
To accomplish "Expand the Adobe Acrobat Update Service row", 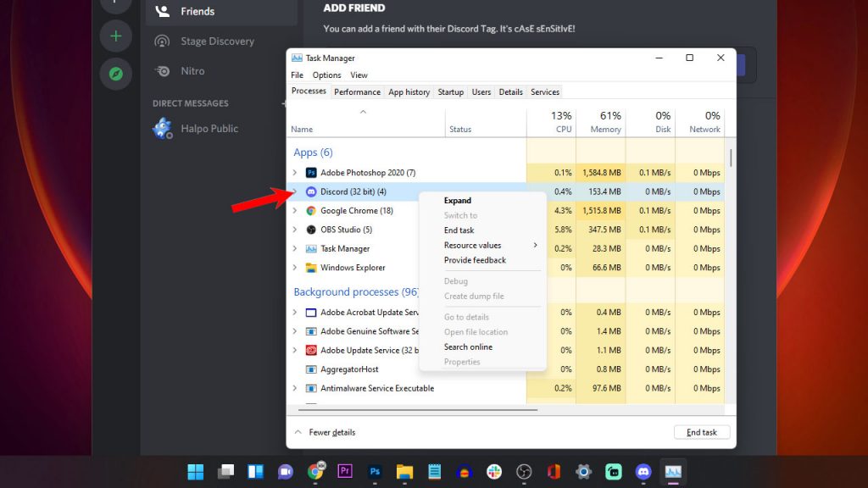I will click(295, 313).
